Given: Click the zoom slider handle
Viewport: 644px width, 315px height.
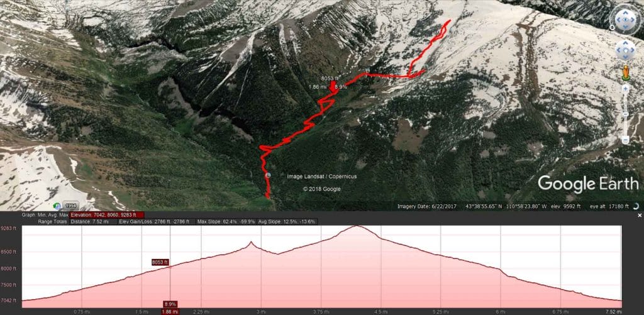Looking at the screenshot, I should tap(625, 114).
